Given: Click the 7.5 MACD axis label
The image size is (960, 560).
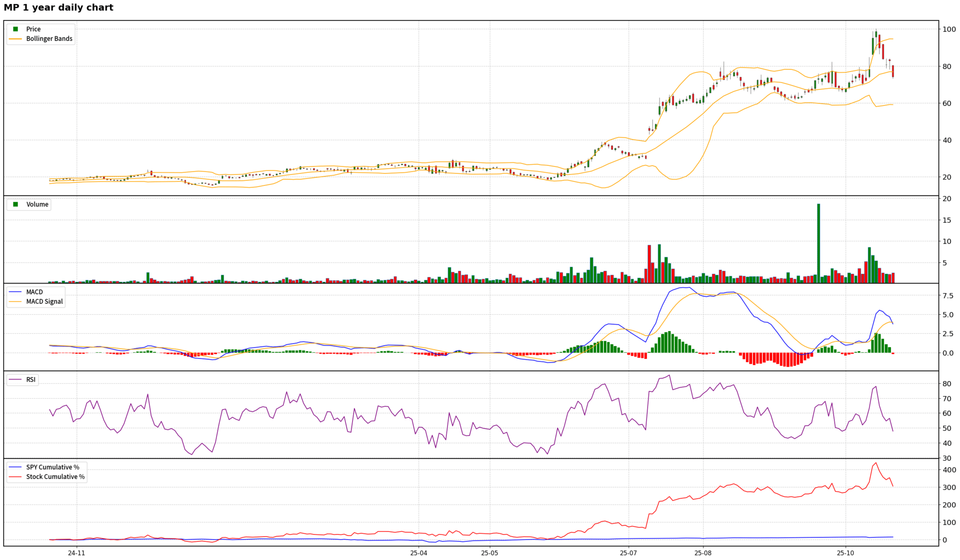Looking at the screenshot, I should click(947, 296).
